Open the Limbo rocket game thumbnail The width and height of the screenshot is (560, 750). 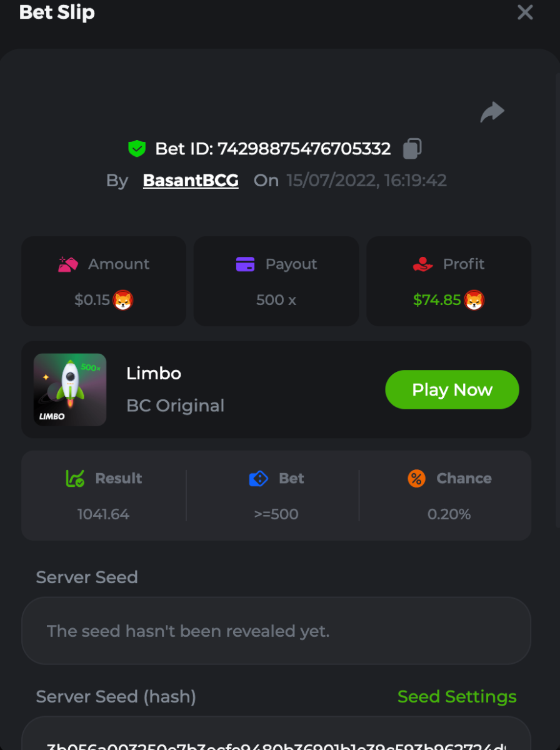(x=70, y=390)
